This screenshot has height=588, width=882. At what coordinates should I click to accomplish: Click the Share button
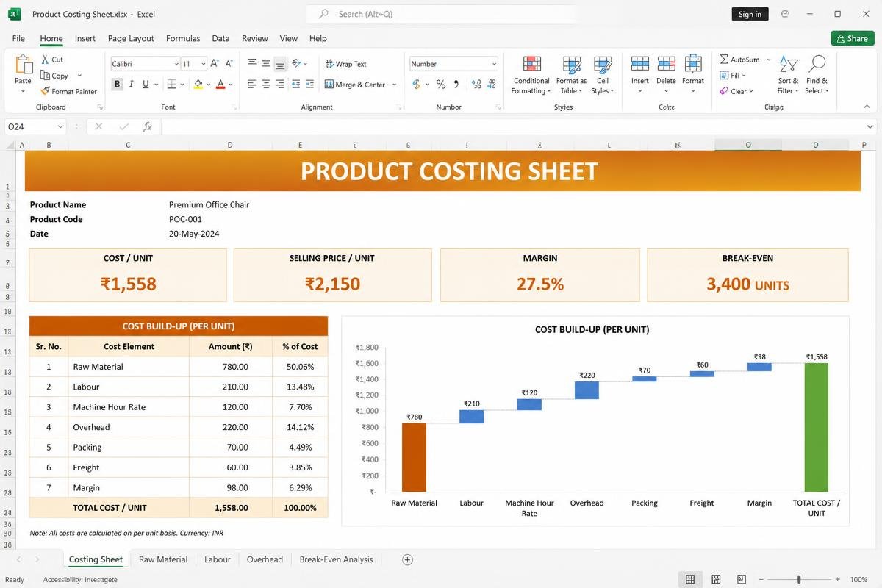[852, 38]
